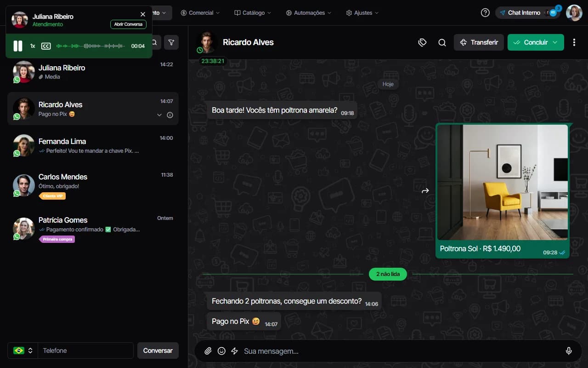Click the user profile avatar at top right

click(574, 13)
